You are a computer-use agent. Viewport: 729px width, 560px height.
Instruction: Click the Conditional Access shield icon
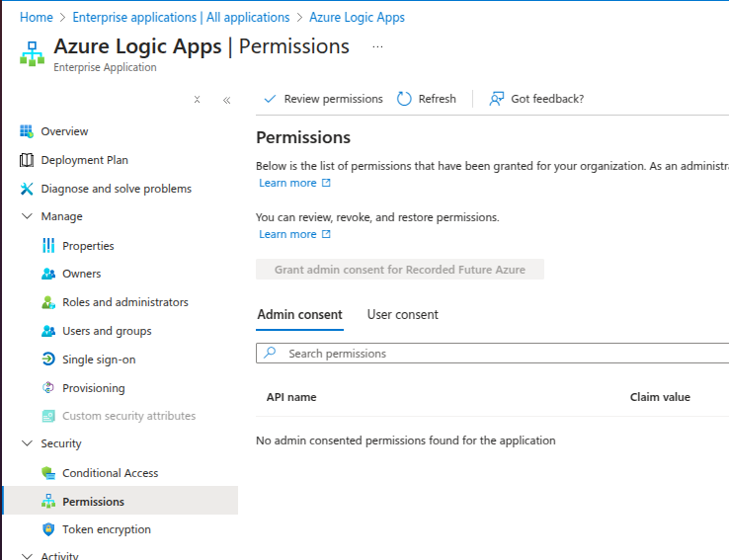click(48, 473)
